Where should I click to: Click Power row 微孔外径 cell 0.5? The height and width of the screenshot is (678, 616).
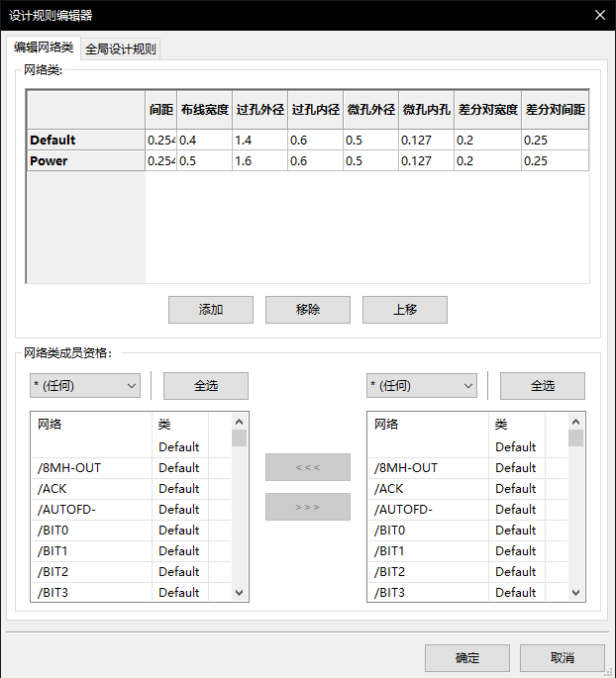point(370,161)
